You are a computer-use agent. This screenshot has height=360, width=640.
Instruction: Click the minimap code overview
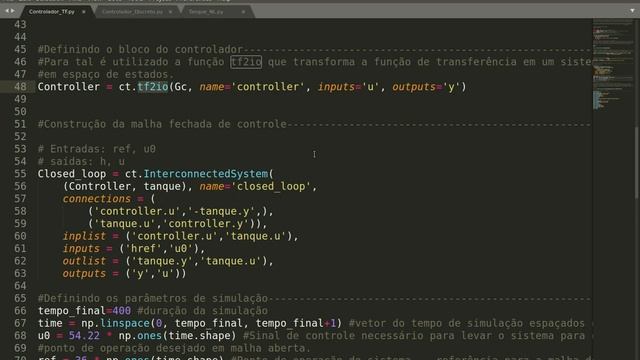coord(613,64)
